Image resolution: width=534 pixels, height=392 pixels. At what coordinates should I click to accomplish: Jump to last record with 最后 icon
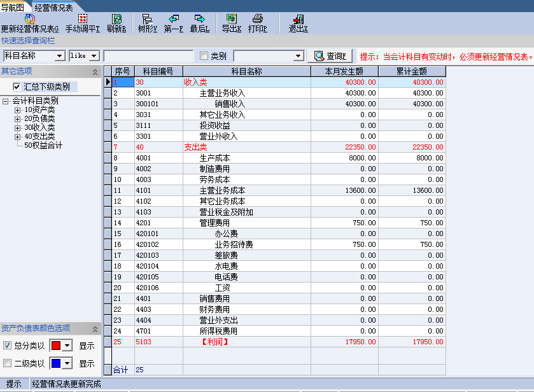point(199,19)
